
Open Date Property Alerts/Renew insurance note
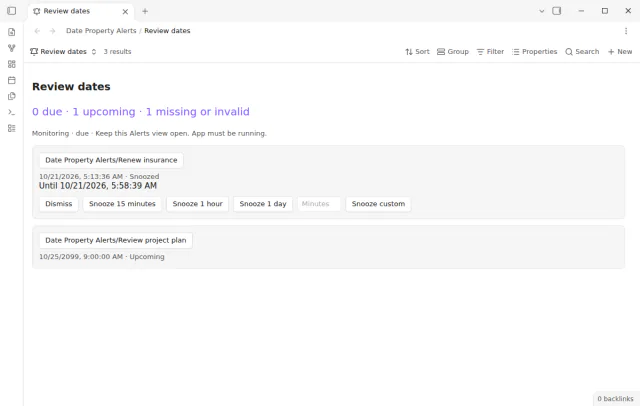pyautogui.click(x=111, y=160)
